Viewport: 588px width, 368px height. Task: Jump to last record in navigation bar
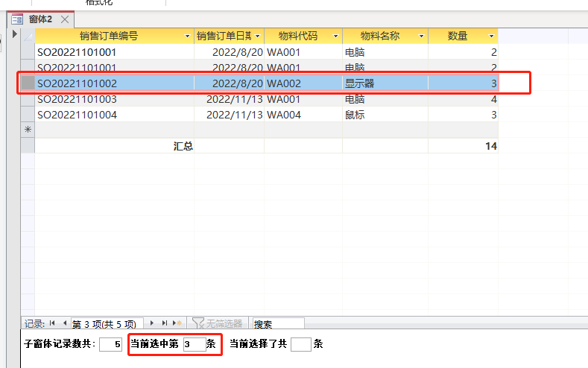pyautogui.click(x=164, y=323)
